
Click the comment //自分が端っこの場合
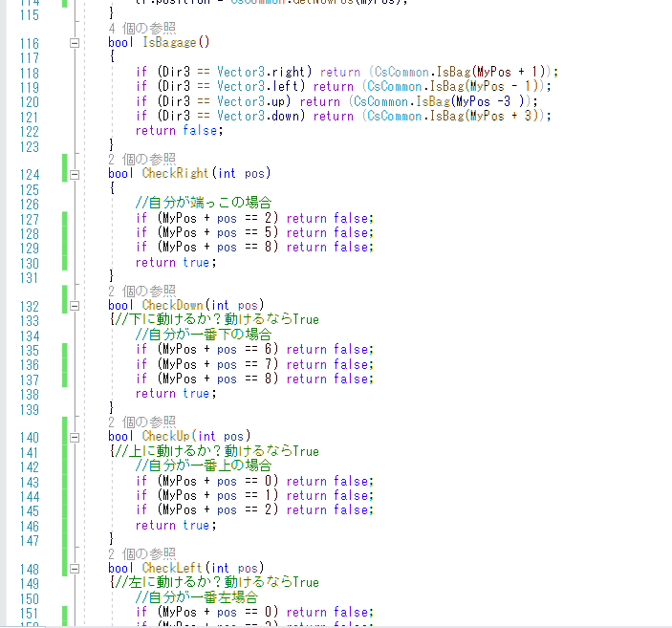[x=204, y=202]
